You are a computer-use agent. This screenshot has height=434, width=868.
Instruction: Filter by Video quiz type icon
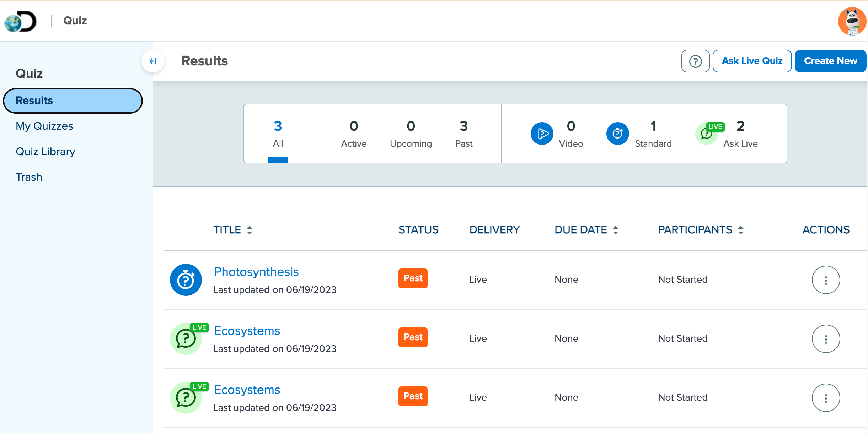[542, 134]
